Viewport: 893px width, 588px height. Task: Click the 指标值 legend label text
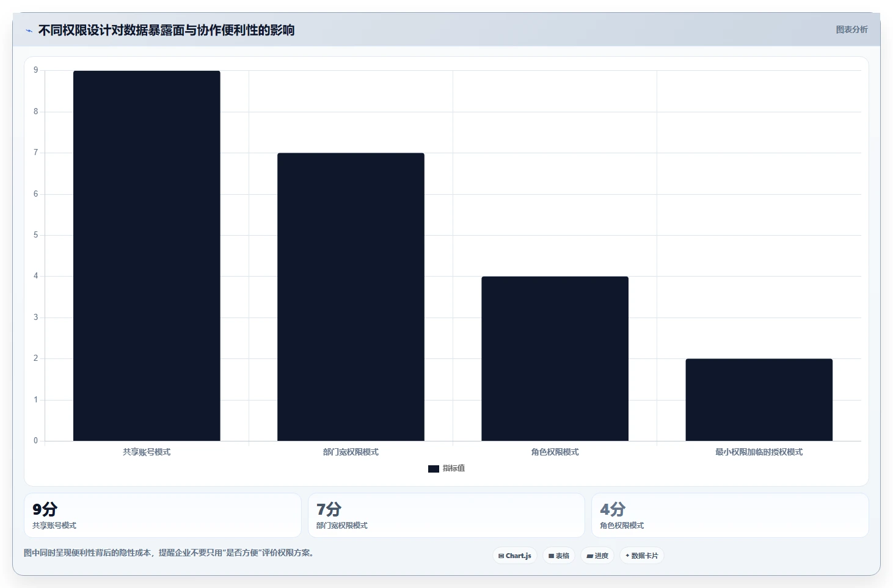coord(454,468)
